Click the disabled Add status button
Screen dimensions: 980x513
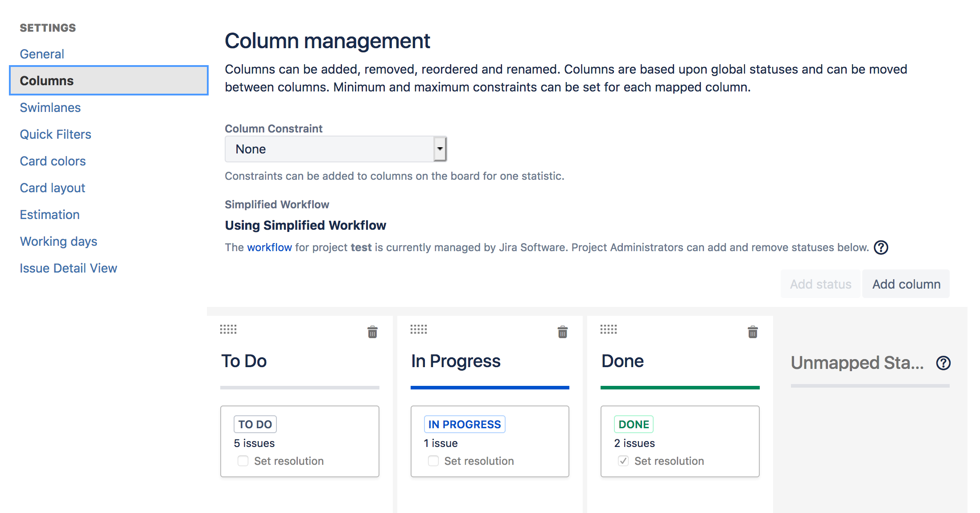pos(820,284)
